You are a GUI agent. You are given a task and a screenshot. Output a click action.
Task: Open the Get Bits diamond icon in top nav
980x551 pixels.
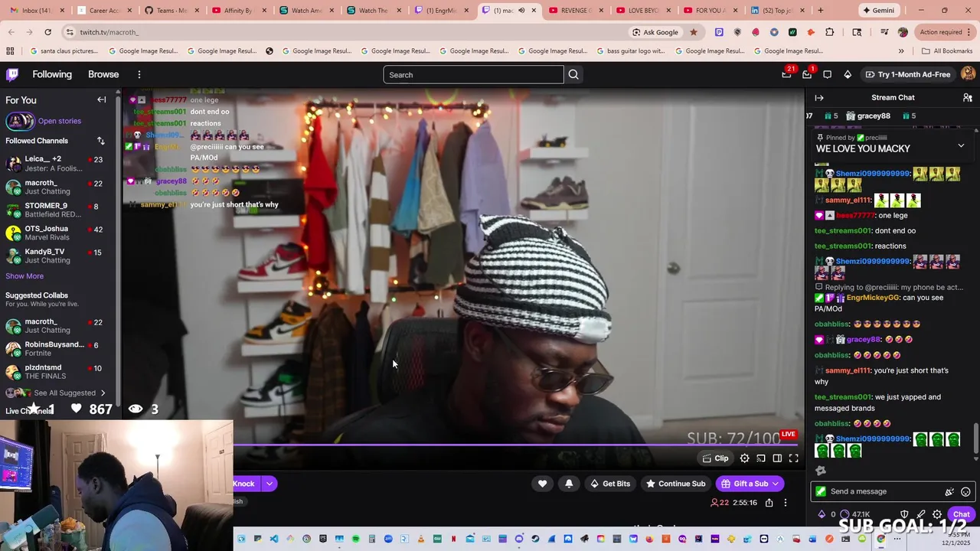point(848,74)
